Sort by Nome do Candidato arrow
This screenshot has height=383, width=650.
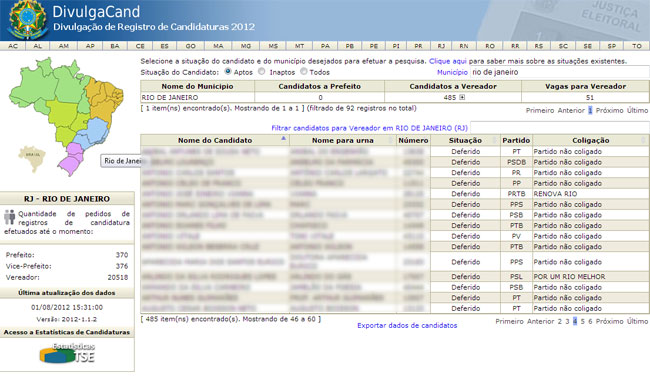point(284,138)
